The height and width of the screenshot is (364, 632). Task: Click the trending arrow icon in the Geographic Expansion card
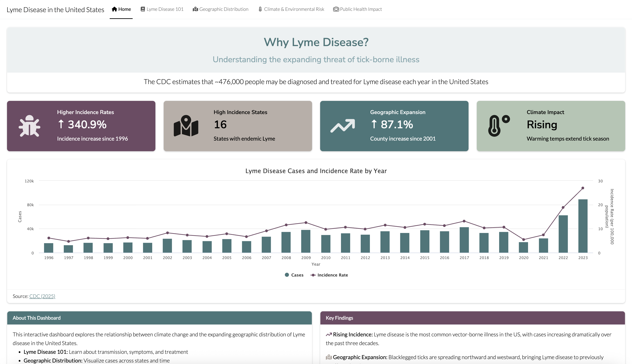coord(342,126)
